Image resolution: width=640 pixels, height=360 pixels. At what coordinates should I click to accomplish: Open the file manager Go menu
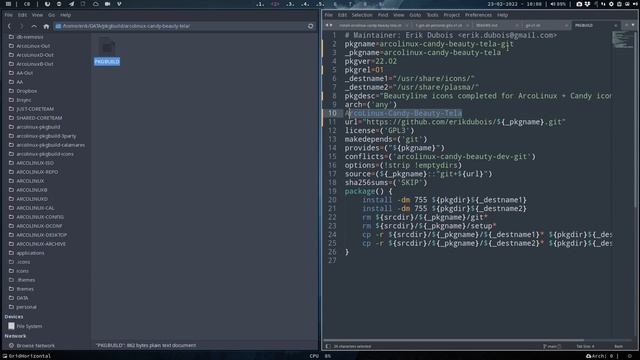point(51,15)
